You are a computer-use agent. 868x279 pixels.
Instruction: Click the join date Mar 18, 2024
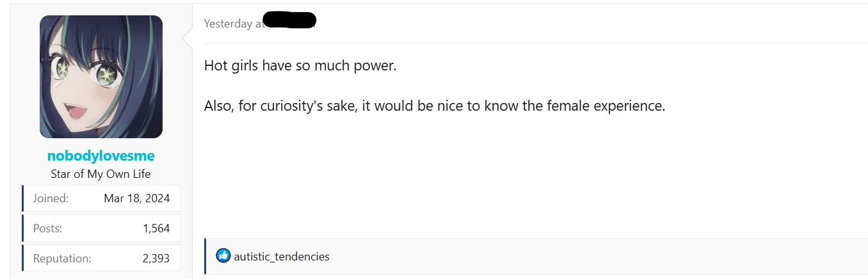[137, 198]
